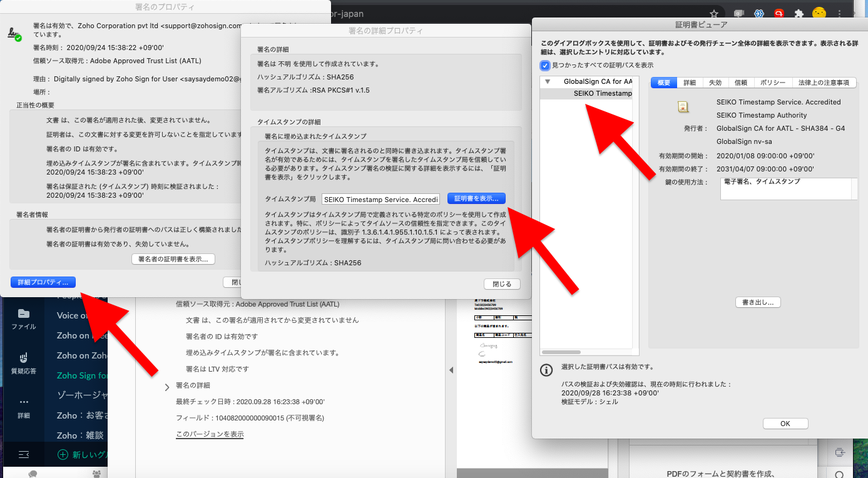
Task: Open 詳細 (more) in the Zoho sidebar
Action: (x=24, y=408)
